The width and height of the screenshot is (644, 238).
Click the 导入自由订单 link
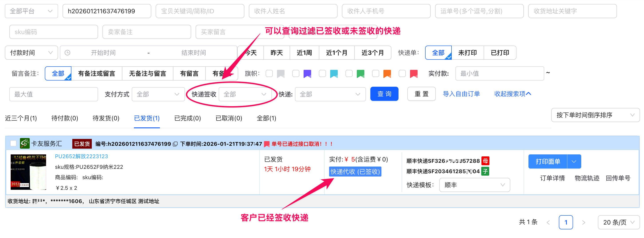coord(461,94)
